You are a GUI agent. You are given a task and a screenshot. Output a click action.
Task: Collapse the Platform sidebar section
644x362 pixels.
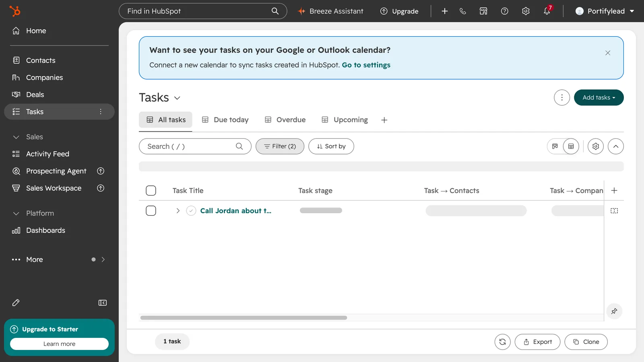[16, 214]
